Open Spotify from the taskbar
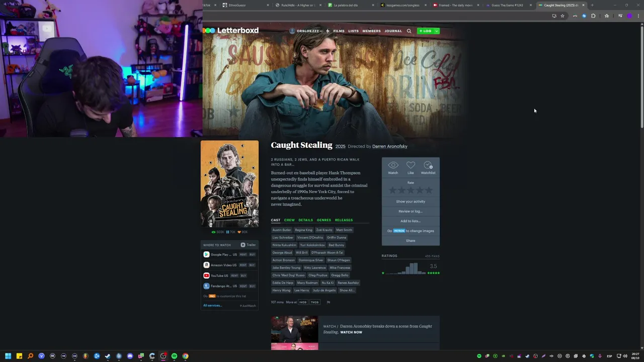 coord(174,356)
